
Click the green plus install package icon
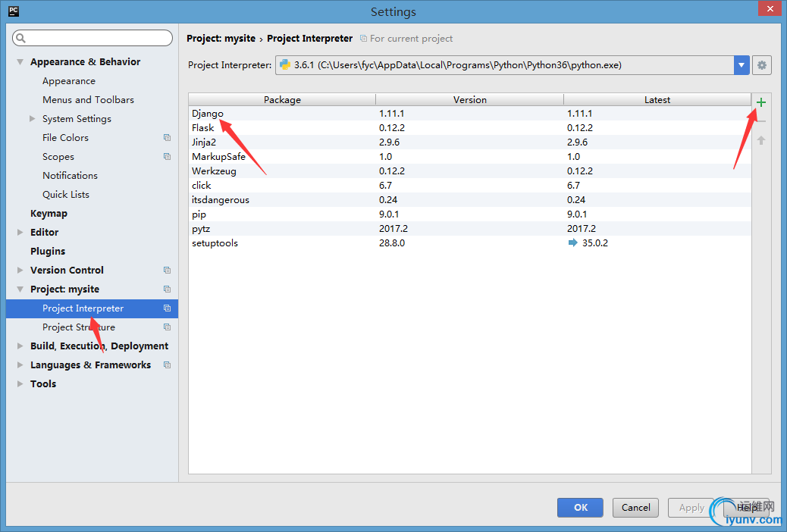coord(761,102)
